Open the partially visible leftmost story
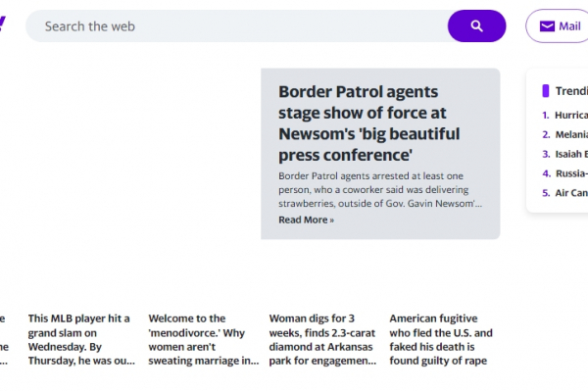Viewport: 588px width, 391px height. tap(4, 339)
